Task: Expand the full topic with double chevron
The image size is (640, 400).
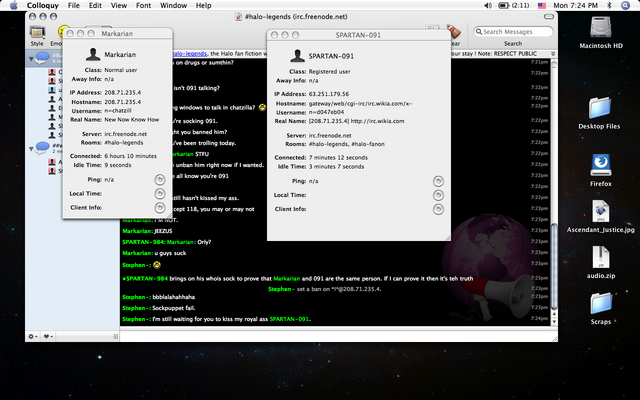Action: coord(553,53)
